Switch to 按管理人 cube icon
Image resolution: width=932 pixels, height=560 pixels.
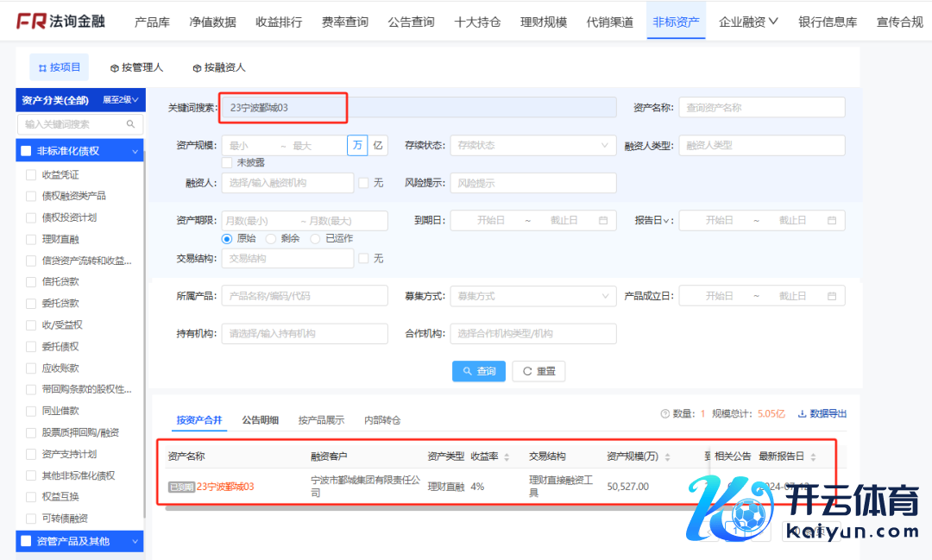115,67
